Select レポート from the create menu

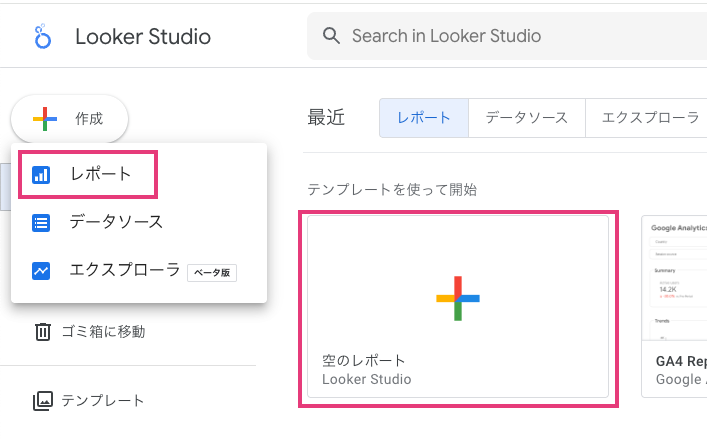point(100,175)
